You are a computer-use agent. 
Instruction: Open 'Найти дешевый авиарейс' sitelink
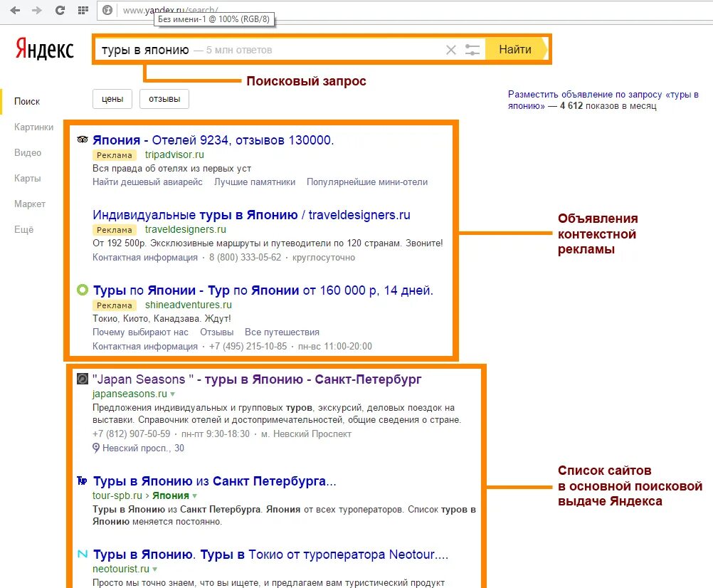coord(148,182)
